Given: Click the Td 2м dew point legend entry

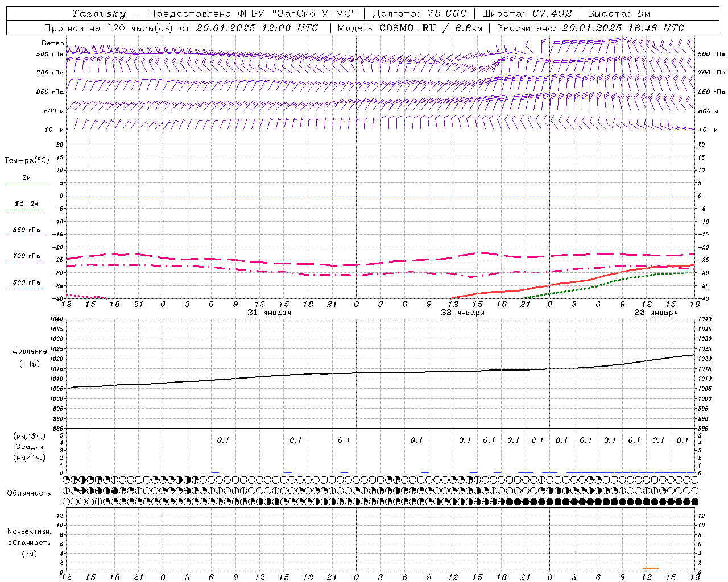Looking at the screenshot, I should point(26,203).
